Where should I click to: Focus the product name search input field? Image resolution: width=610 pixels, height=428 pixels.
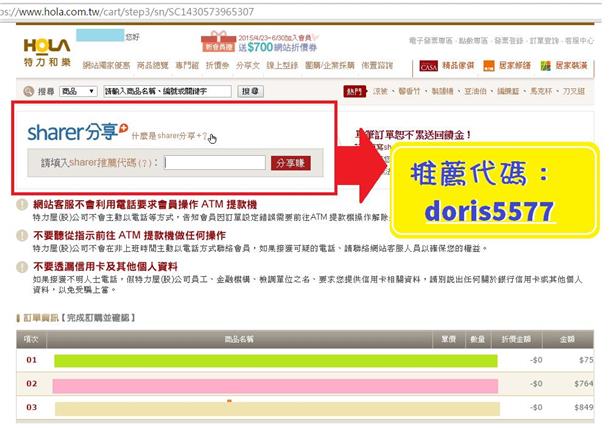[167, 91]
